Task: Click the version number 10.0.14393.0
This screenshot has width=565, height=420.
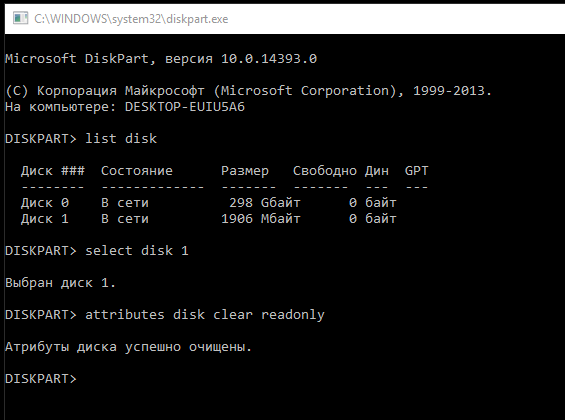Action: (x=269, y=59)
